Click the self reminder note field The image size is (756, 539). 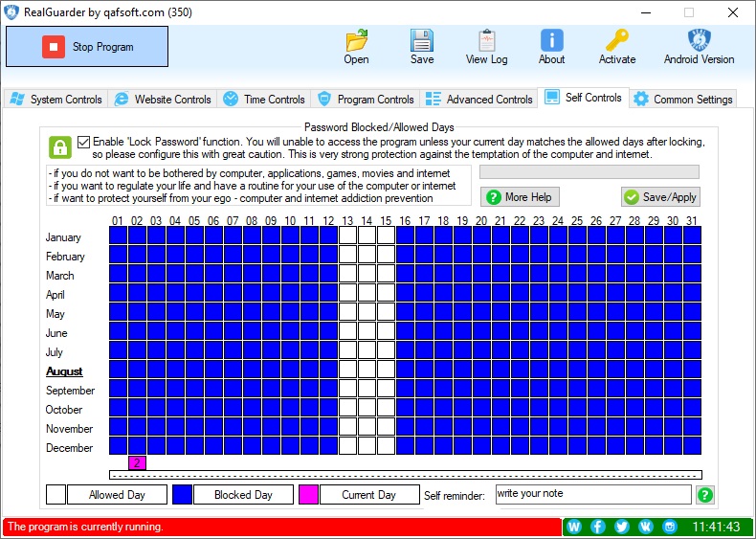(x=592, y=495)
